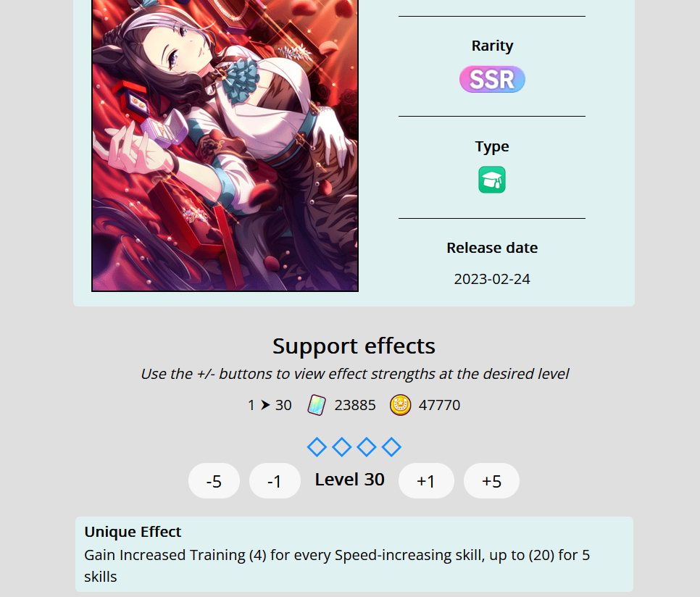The height and width of the screenshot is (597, 700).
Task: Toggle the second limit break diamond
Action: point(342,447)
